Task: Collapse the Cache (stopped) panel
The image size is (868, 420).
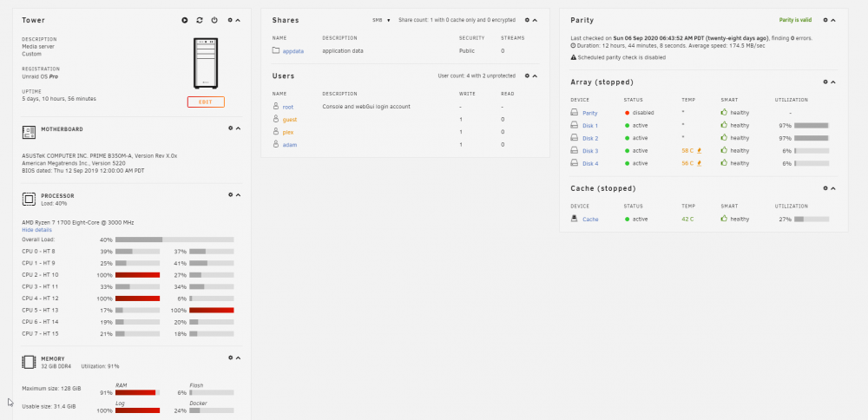Action: (x=833, y=188)
